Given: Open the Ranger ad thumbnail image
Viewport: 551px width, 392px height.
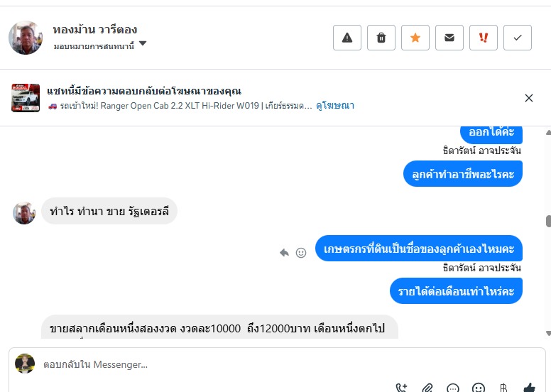Looking at the screenshot, I should [26, 98].
